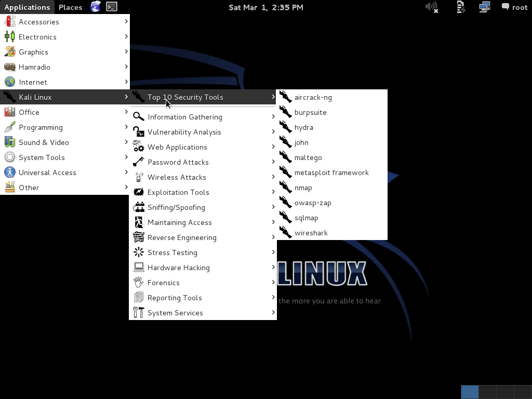Expand the System Services submenu arrow
The width and height of the screenshot is (532, 399).
[273, 312]
